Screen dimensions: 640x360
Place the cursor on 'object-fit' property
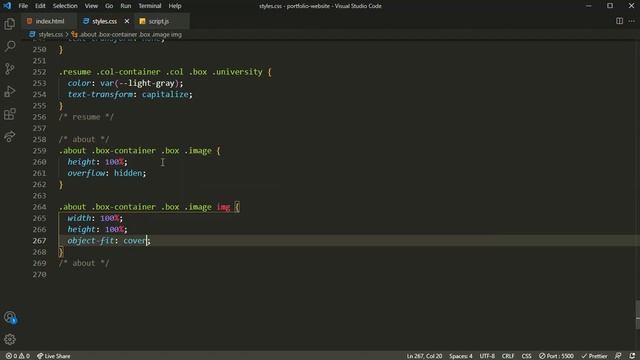90,241
